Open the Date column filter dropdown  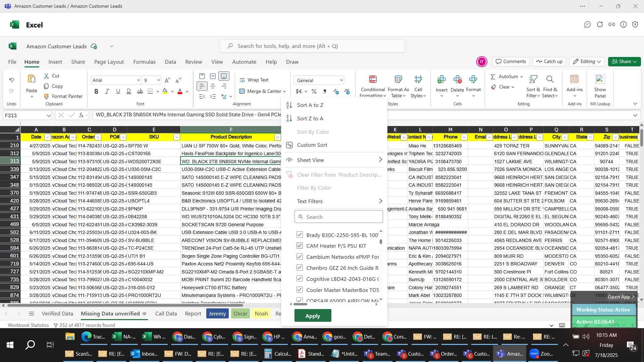tap(47, 137)
